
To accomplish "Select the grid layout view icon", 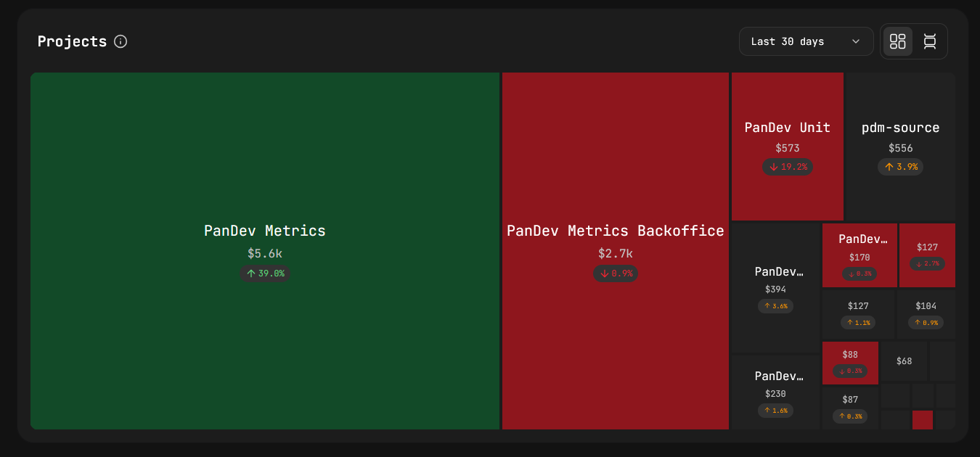I will click(x=897, y=41).
